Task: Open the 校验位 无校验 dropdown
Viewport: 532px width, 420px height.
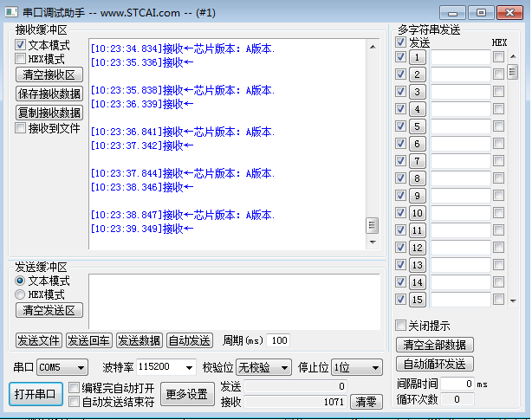Action: tap(263, 367)
